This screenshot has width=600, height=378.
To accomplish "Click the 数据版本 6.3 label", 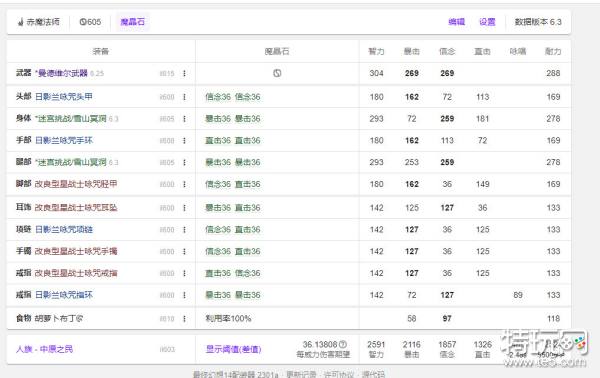I will pyautogui.click(x=538, y=22).
